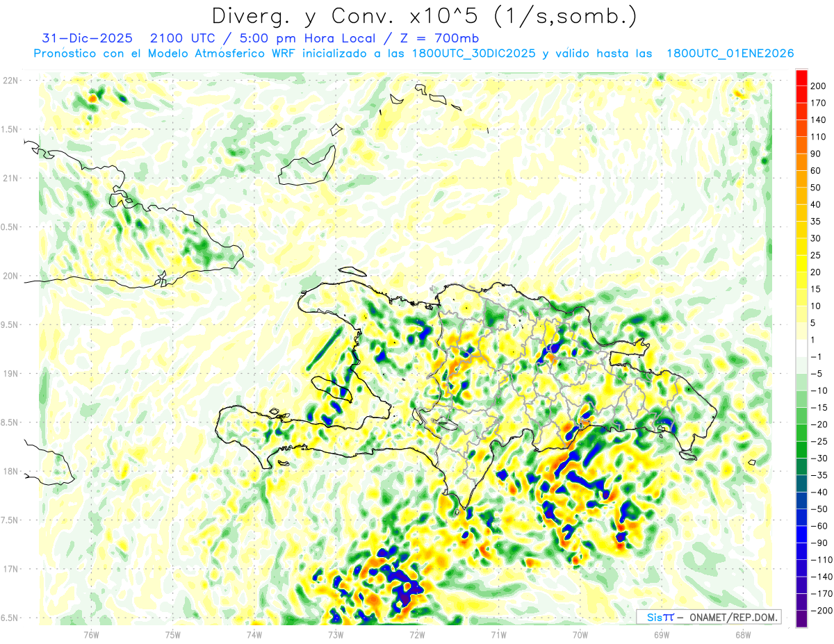Click the "17N" latitude label
Screen dimensions: 834x644
[10, 569]
